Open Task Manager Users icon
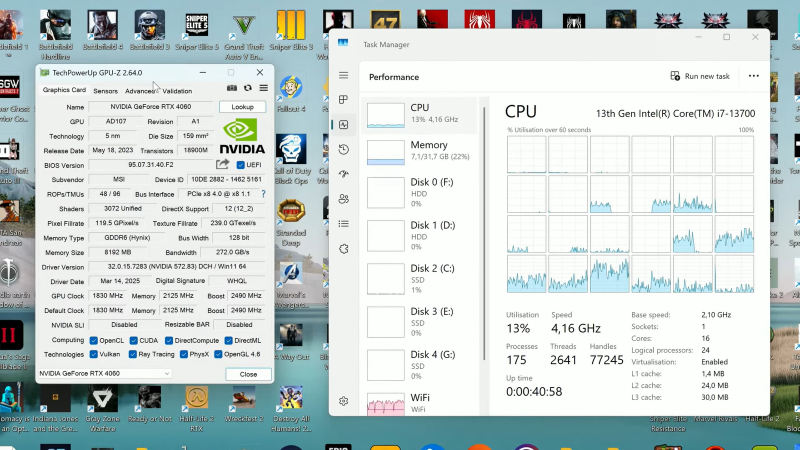Image resolution: width=800 pixels, height=450 pixels. pos(343,199)
